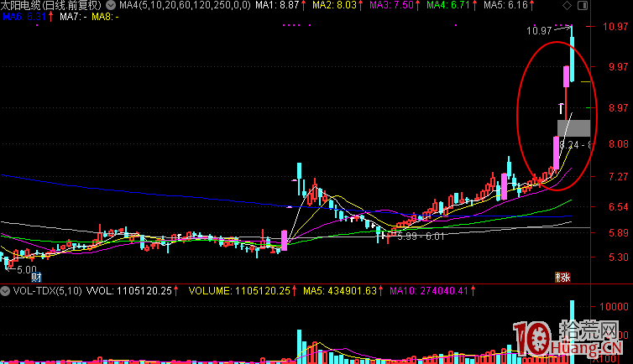Select the MA3: 7.50 value

click(391, 5)
